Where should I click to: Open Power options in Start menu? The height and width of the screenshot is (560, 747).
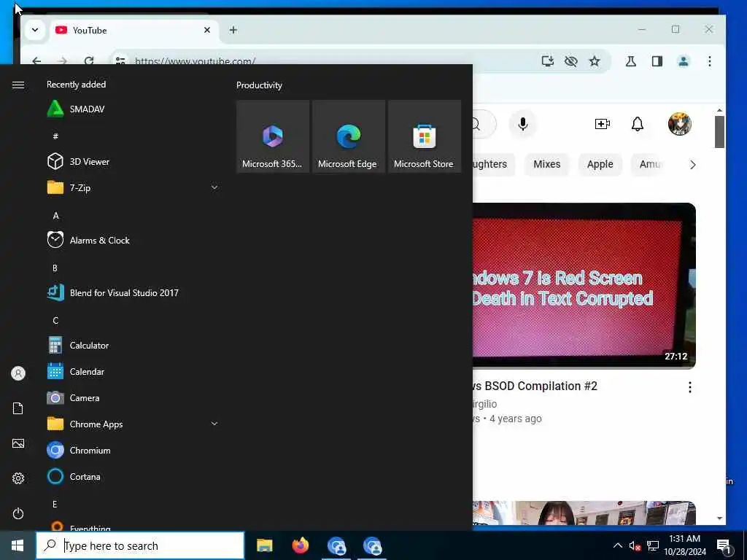(x=18, y=513)
